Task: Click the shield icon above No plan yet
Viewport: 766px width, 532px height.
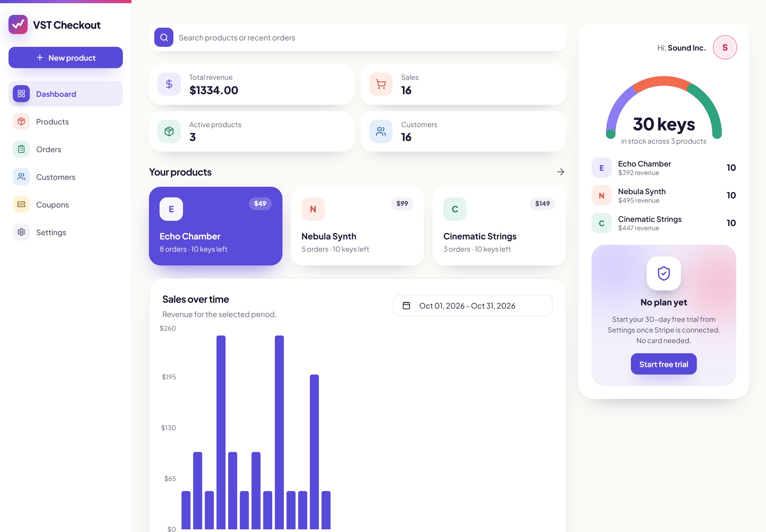Action: pyautogui.click(x=664, y=273)
